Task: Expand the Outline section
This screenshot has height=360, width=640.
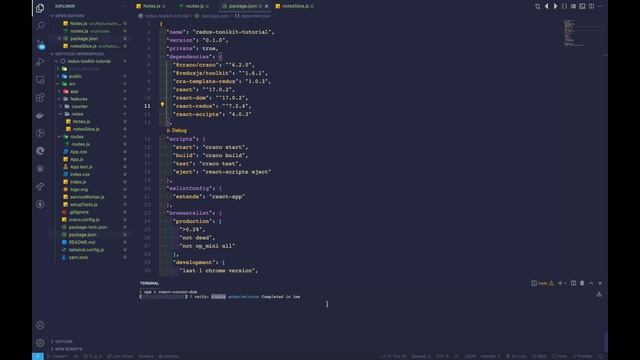Action: (x=63, y=341)
